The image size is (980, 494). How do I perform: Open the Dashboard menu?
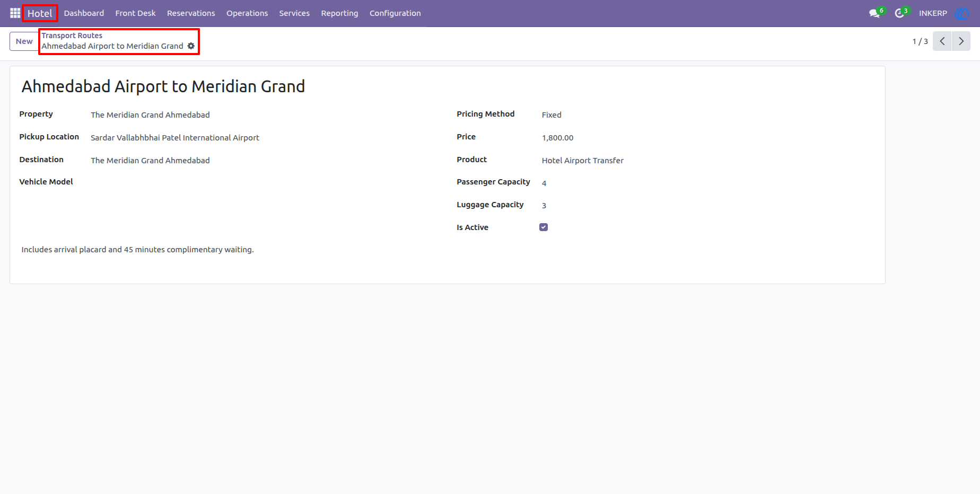pyautogui.click(x=84, y=13)
